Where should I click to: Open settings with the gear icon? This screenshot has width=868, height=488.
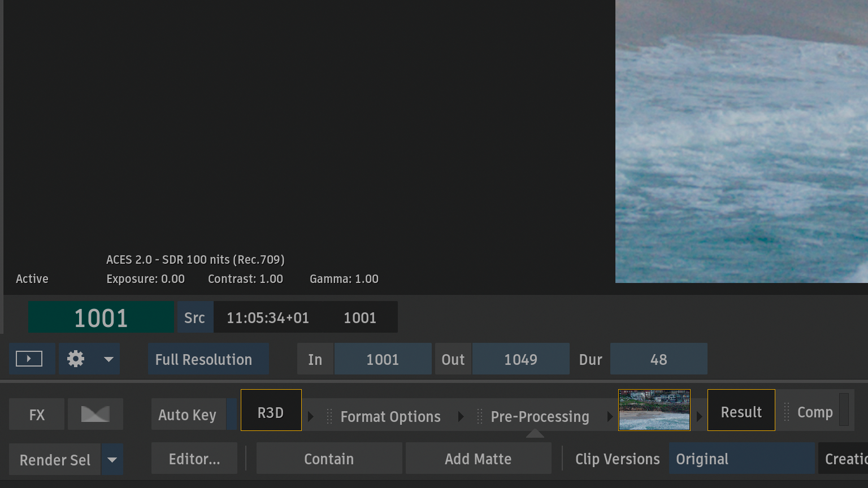click(x=76, y=359)
